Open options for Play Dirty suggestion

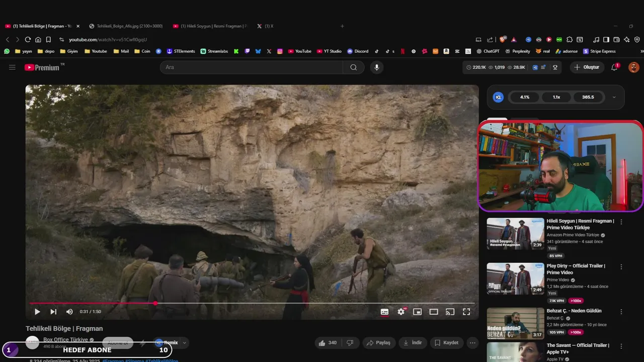point(621,266)
